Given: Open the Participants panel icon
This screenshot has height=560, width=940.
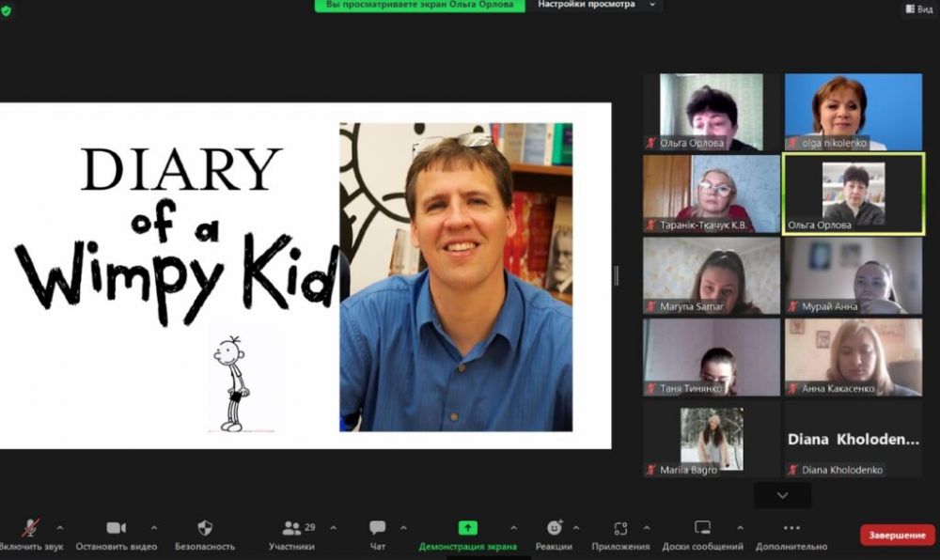Looking at the screenshot, I should 292,528.
